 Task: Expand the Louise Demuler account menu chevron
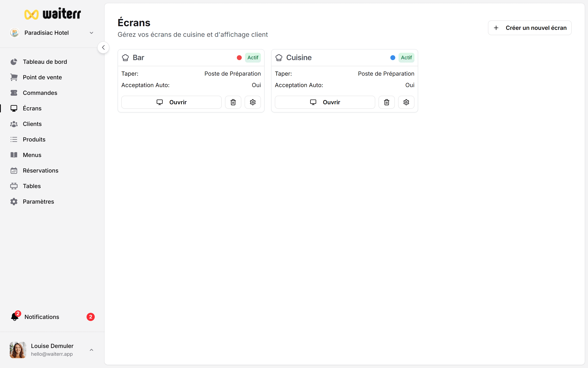[x=91, y=350]
